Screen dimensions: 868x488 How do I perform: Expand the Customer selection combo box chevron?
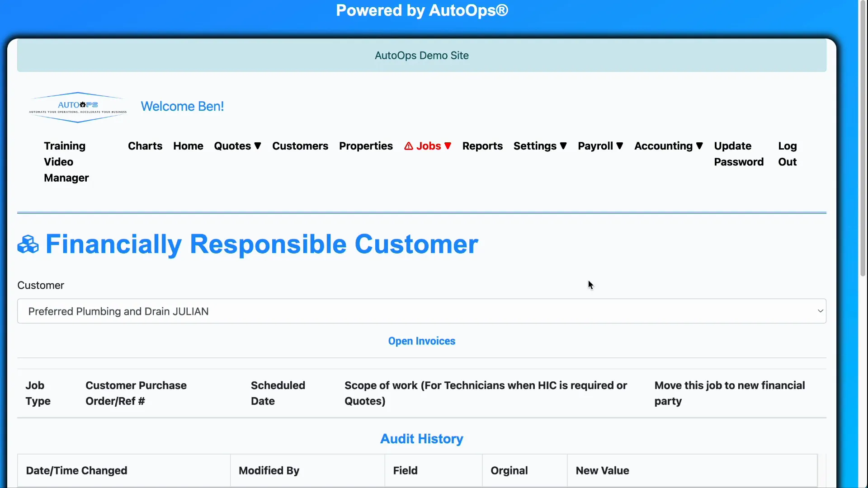tap(820, 311)
